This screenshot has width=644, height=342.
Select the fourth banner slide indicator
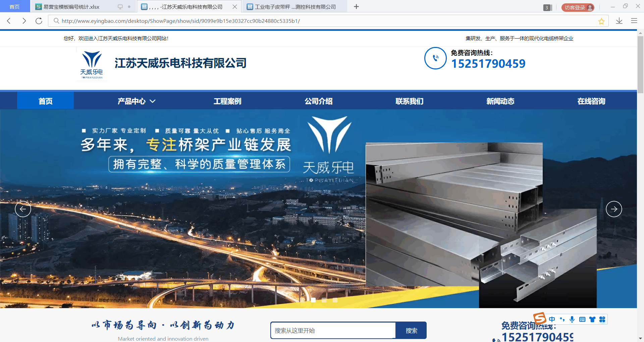pyautogui.click(x=335, y=300)
